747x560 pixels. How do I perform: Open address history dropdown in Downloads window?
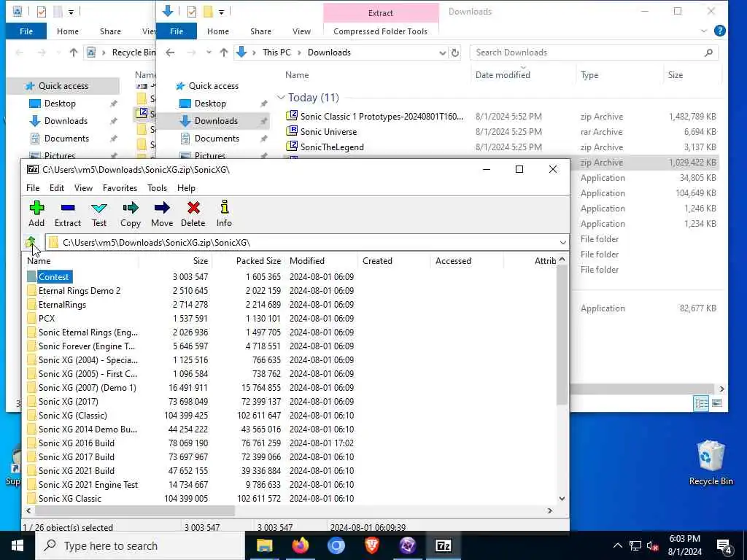(442, 52)
